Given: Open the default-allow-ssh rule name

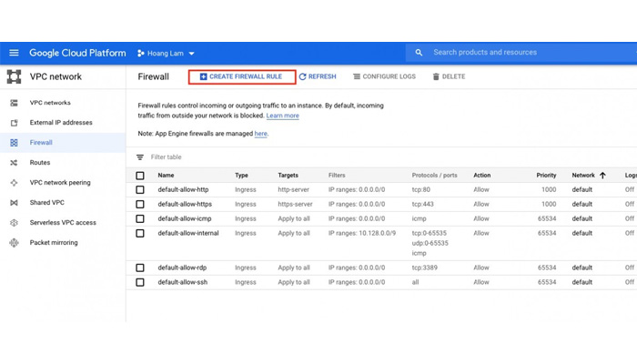Looking at the screenshot, I should (182, 282).
